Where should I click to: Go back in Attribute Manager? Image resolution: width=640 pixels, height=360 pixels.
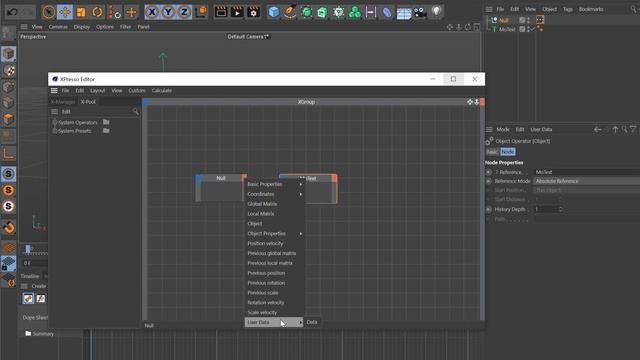click(598, 129)
